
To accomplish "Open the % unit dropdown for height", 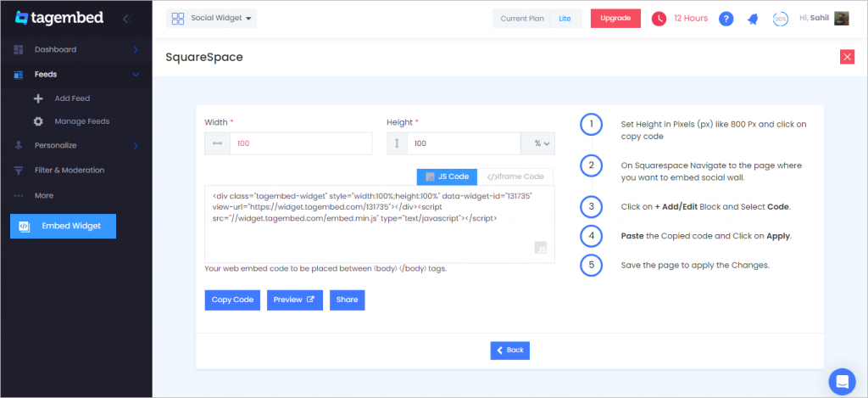I will (x=537, y=143).
